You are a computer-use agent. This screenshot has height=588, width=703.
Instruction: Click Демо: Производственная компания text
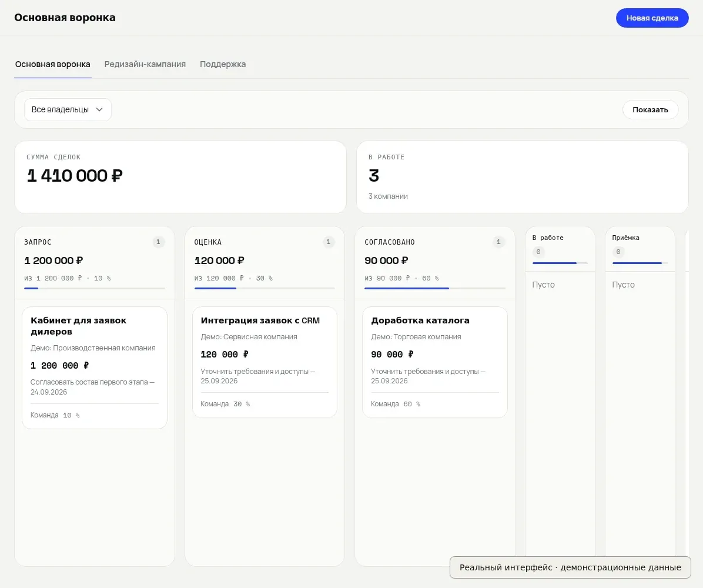(93, 348)
